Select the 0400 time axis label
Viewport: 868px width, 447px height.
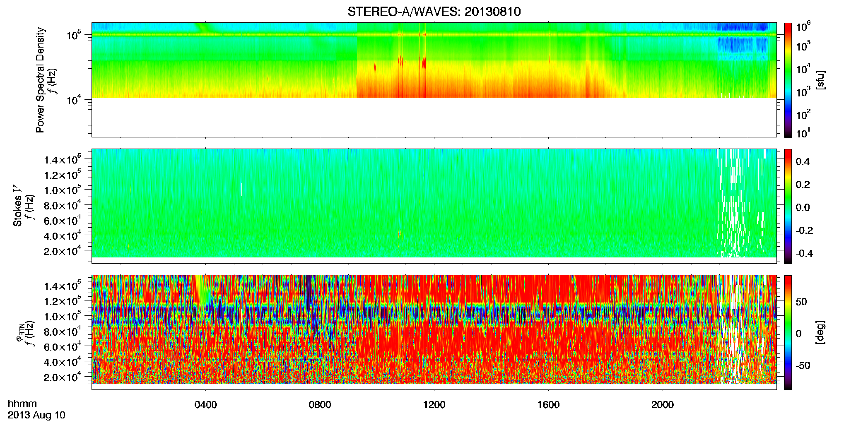pyautogui.click(x=205, y=405)
